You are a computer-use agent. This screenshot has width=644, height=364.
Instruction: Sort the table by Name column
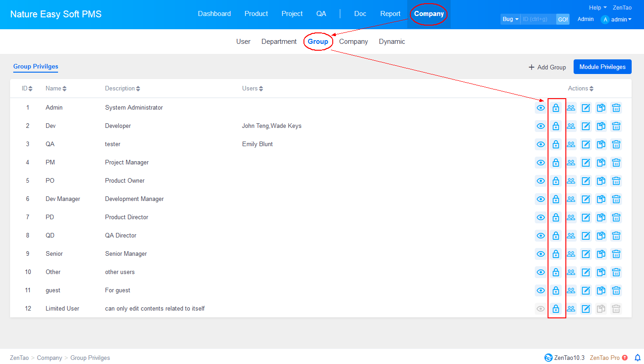(x=56, y=89)
